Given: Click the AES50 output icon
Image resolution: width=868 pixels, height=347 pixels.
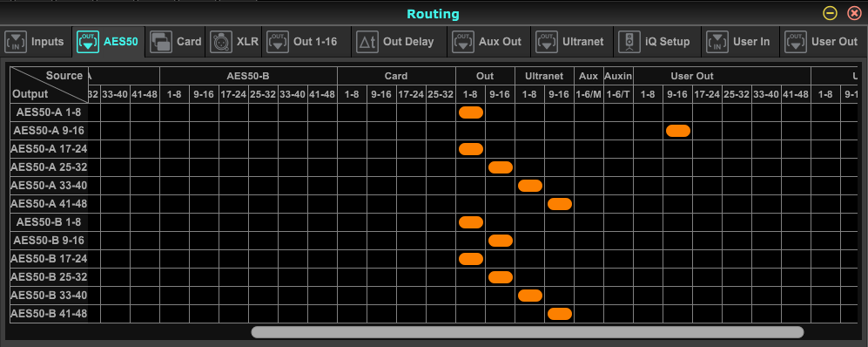Looking at the screenshot, I should [88, 42].
